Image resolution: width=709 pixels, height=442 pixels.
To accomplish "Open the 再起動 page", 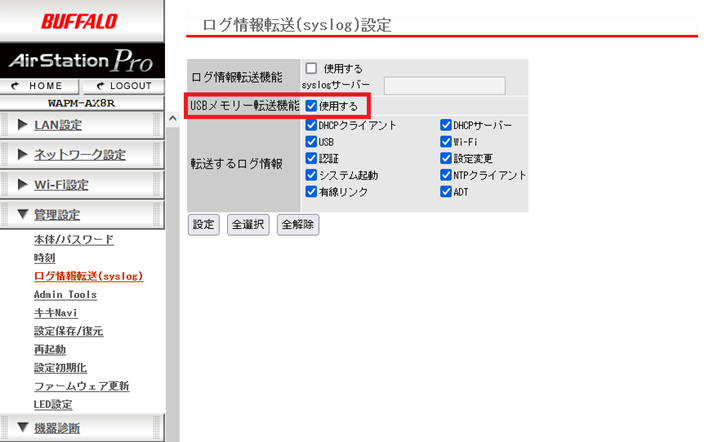I will coord(50,349).
